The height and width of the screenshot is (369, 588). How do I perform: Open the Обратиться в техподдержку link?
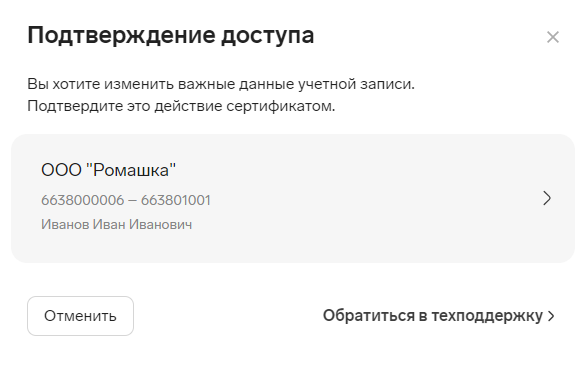(438, 316)
